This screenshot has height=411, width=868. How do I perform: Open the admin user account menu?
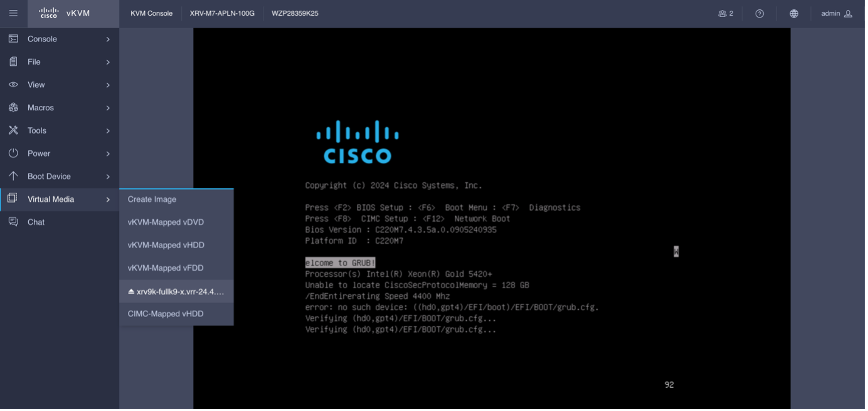(x=836, y=13)
